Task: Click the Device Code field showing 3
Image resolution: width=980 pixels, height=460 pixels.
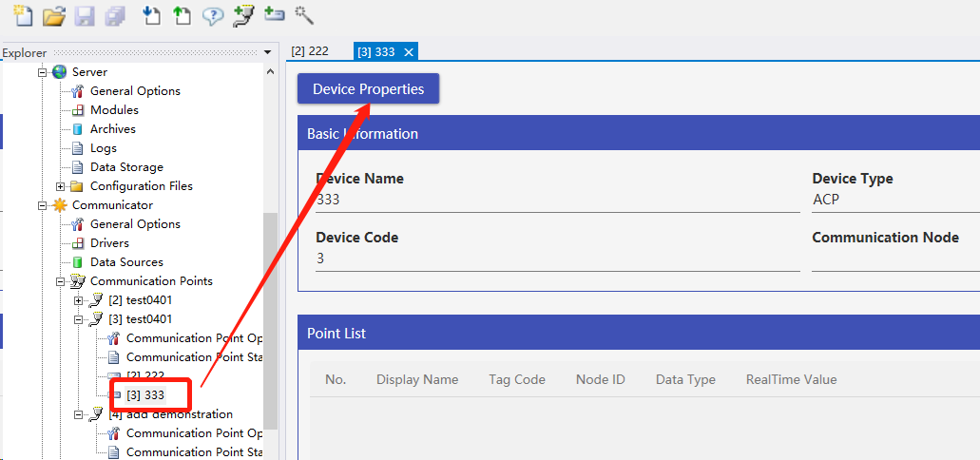Action: pyautogui.click(x=558, y=259)
